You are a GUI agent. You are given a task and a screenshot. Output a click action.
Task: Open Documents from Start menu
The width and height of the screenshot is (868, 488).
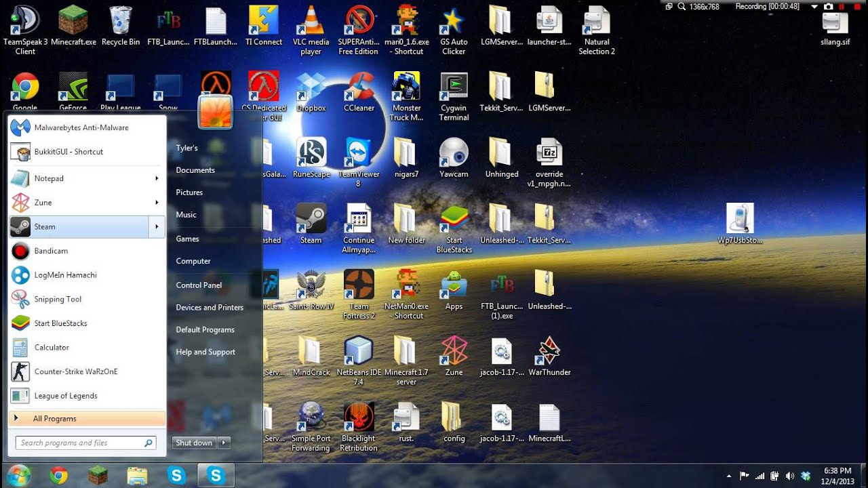pyautogui.click(x=195, y=170)
